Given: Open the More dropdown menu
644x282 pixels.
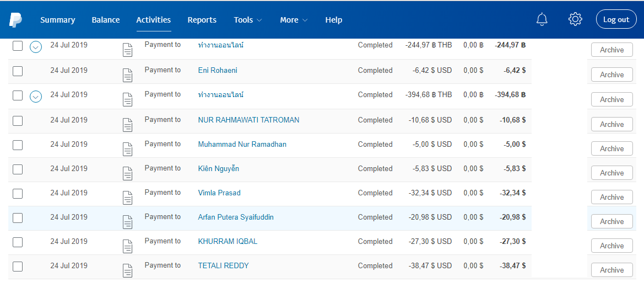Looking at the screenshot, I should click(x=294, y=20).
